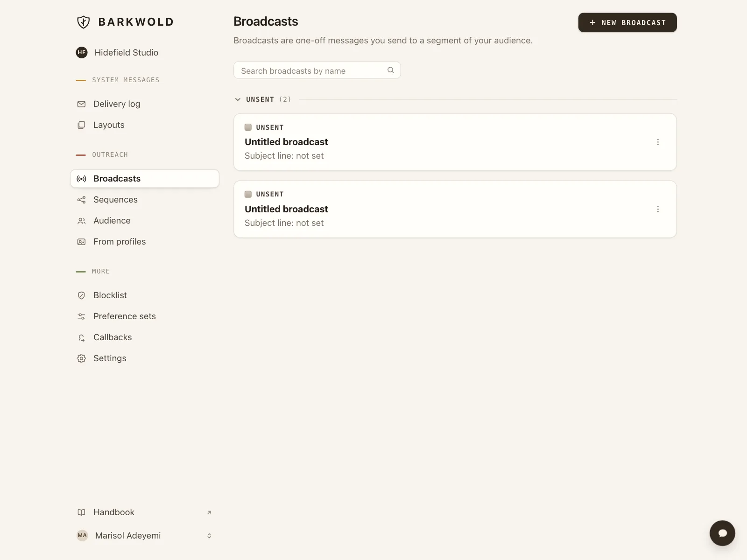Select Broadcasts in the sidebar

click(145, 179)
